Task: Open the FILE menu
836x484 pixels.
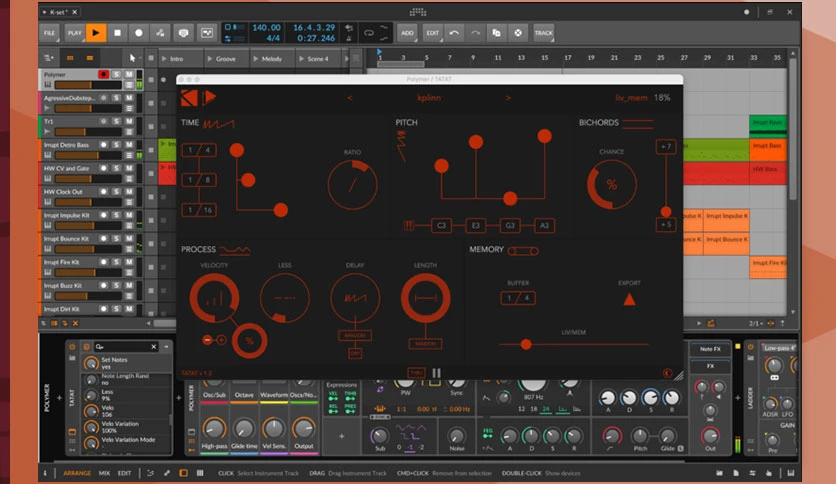Action: coord(50,33)
